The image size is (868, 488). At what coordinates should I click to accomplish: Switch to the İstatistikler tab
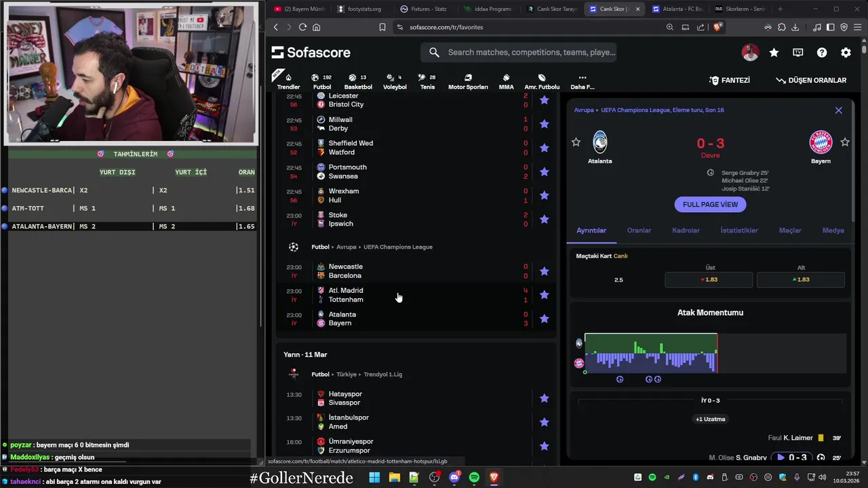pyautogui.click(x=739, y=230)
